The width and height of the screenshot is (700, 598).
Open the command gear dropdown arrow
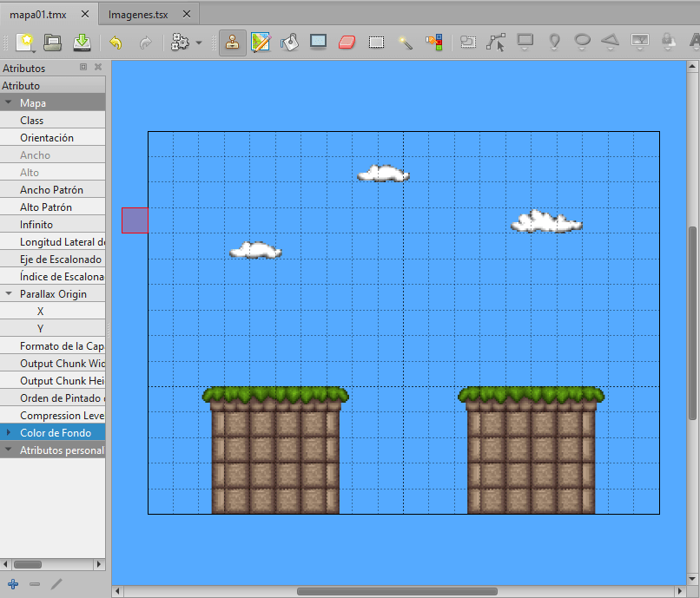tap(199, 43)
